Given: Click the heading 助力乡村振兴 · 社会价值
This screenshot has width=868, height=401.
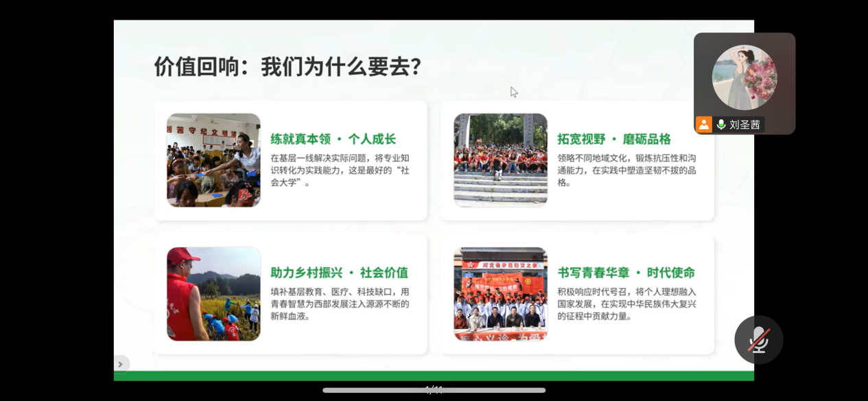Looking at the screenshot, I should click(339, 273).
